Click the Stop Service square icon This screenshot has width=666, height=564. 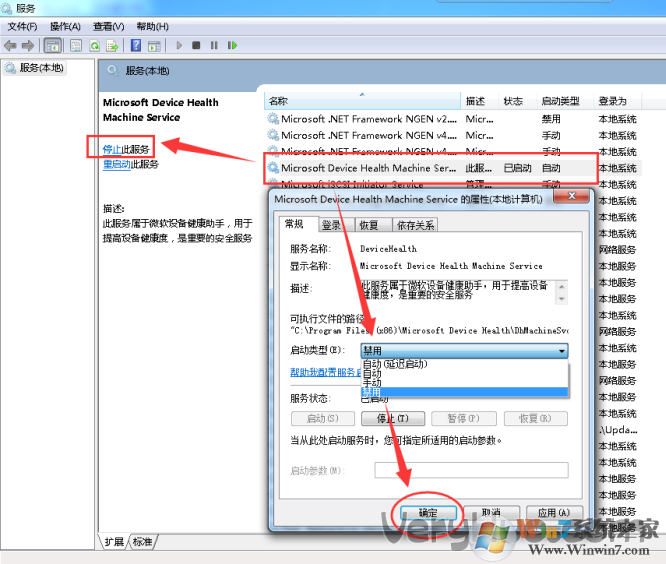click(196, 45)
